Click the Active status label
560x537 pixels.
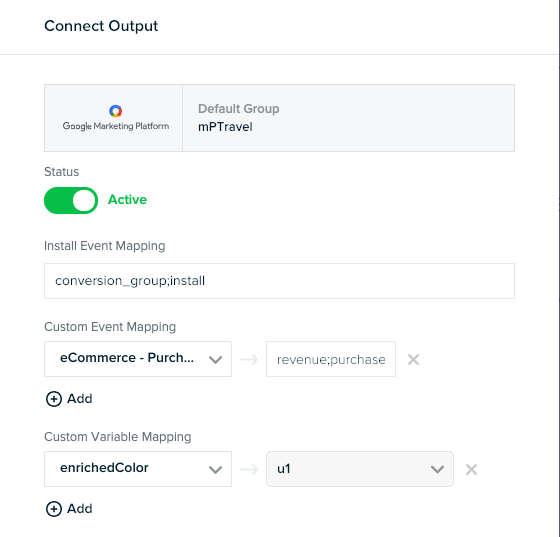(x=127, y=200)
